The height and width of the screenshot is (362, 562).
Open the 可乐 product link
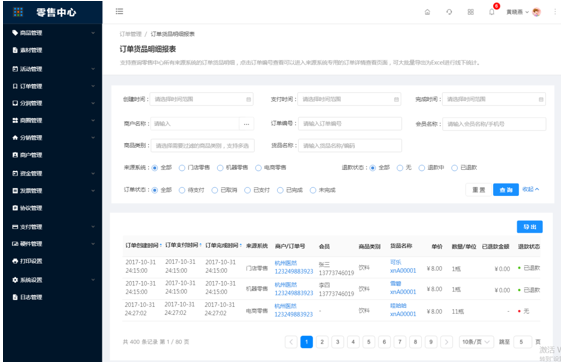pyautogui.click(x=396, y=262)
